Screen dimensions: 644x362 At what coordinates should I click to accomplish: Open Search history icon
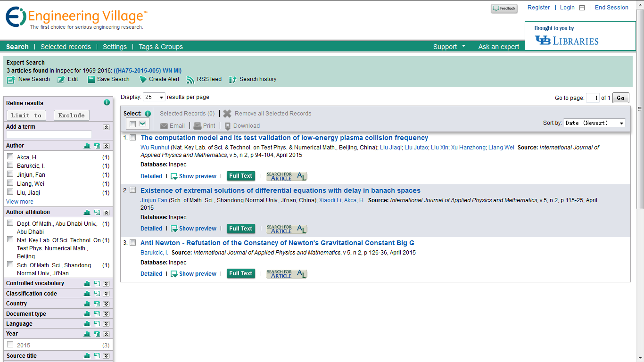click(x=232, y=80)
